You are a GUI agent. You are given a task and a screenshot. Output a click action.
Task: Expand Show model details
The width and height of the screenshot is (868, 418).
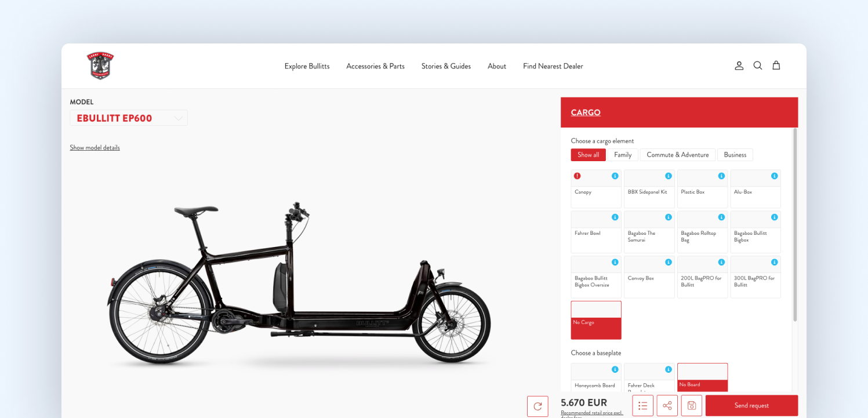(x=95, y=148)
